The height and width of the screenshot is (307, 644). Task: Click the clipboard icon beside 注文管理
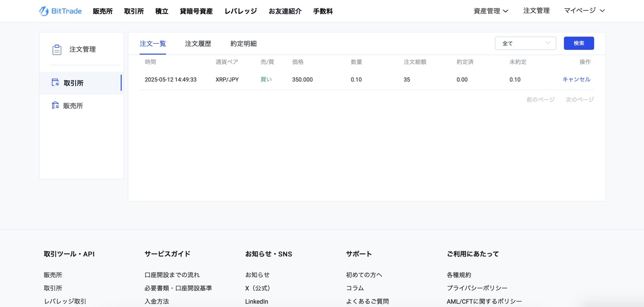click(57, 50)
